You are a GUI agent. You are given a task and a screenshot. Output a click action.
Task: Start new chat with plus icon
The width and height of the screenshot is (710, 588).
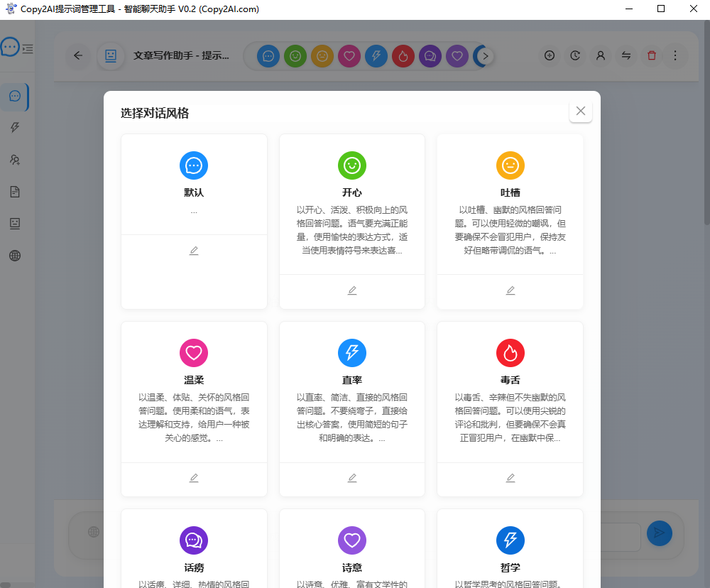(550, 55)
